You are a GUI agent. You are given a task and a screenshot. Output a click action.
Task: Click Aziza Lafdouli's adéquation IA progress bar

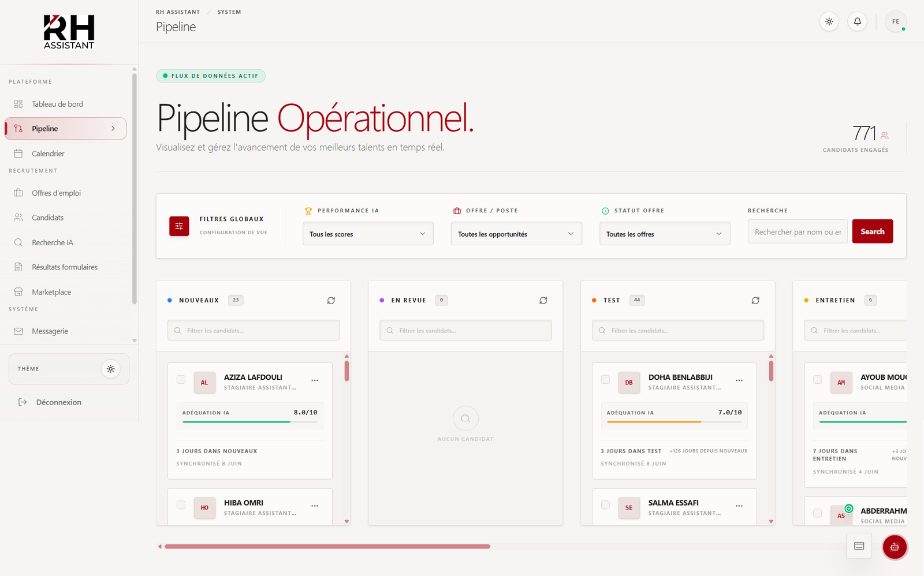pos(249,422)
